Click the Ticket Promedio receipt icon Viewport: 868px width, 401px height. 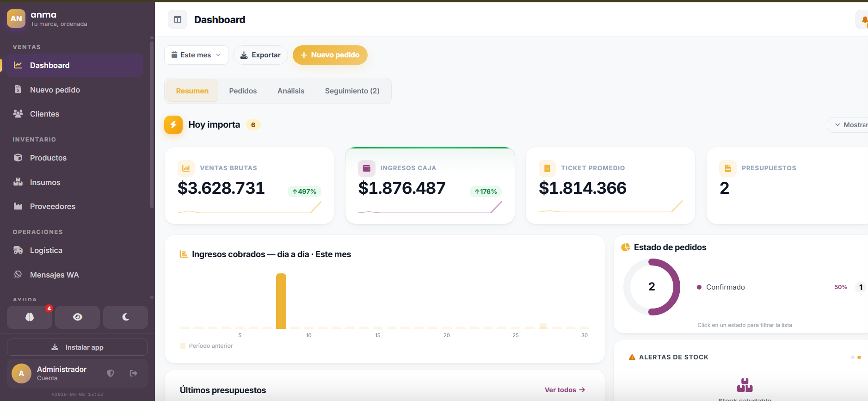[547, 168]
